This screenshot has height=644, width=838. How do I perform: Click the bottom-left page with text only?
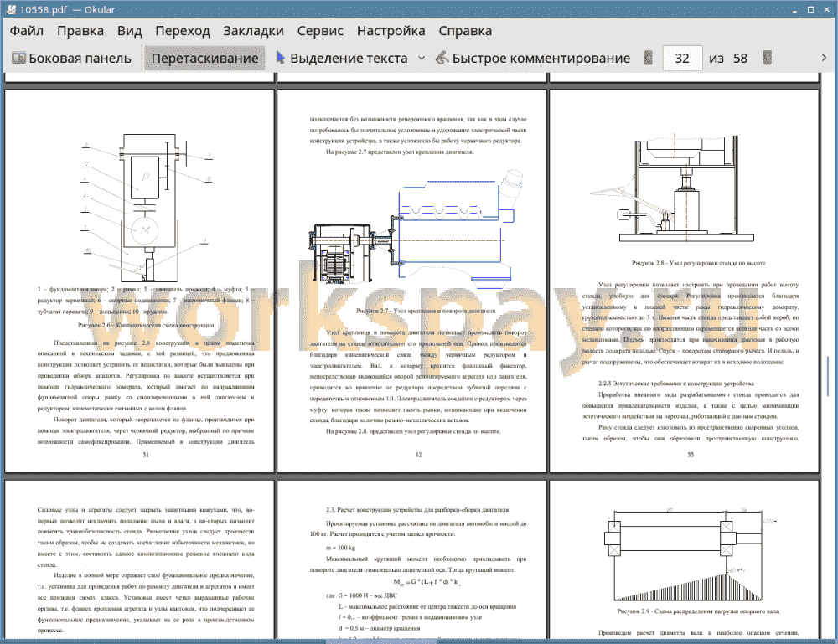point(139,559)
